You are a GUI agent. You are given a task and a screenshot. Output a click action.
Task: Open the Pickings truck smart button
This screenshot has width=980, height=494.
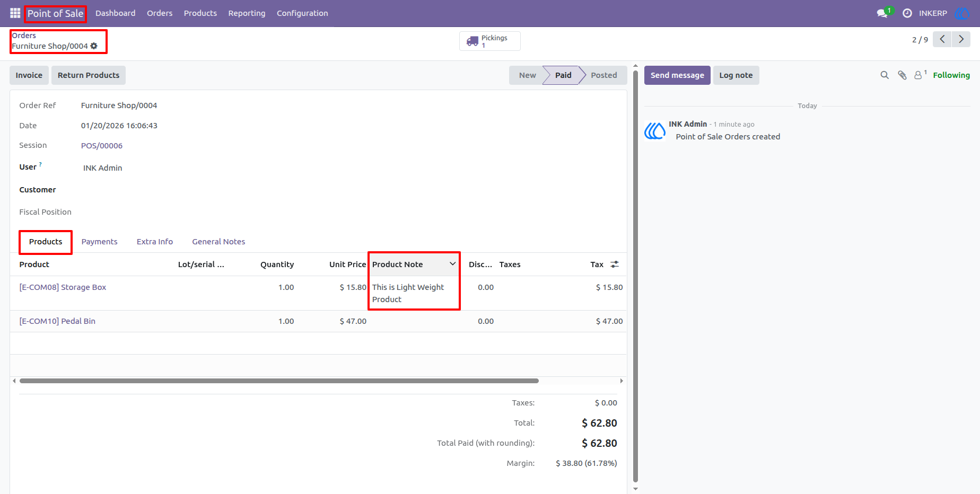click(489, 41)
